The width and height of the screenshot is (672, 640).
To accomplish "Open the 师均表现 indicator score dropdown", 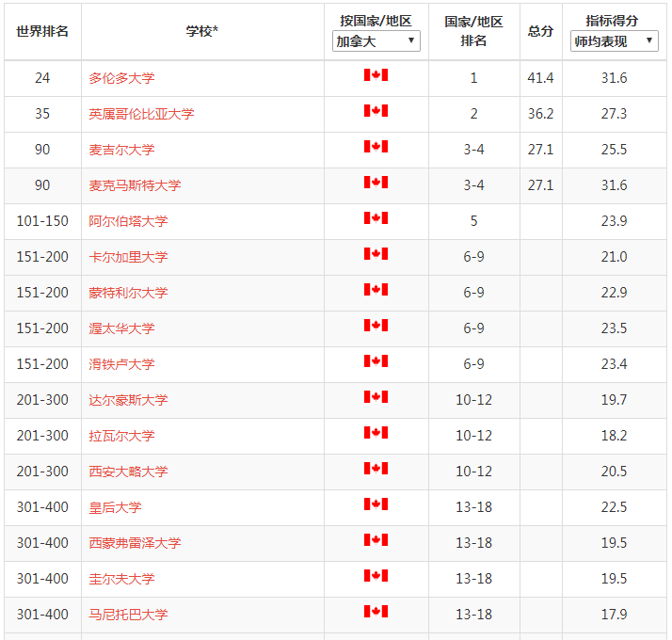I will [x=615, y=41].
